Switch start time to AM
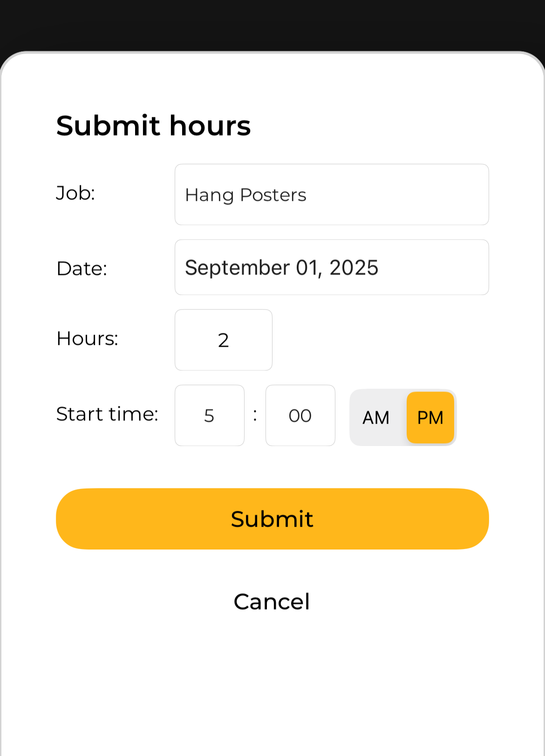Viewport: 545px width, 756px height. point(376,418)
